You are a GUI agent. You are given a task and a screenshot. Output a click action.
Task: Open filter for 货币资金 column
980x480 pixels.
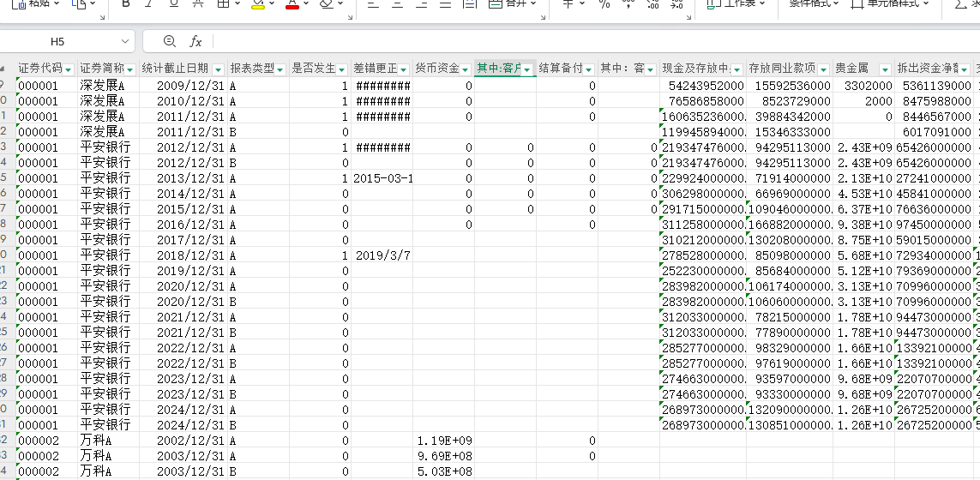[466, 69]
